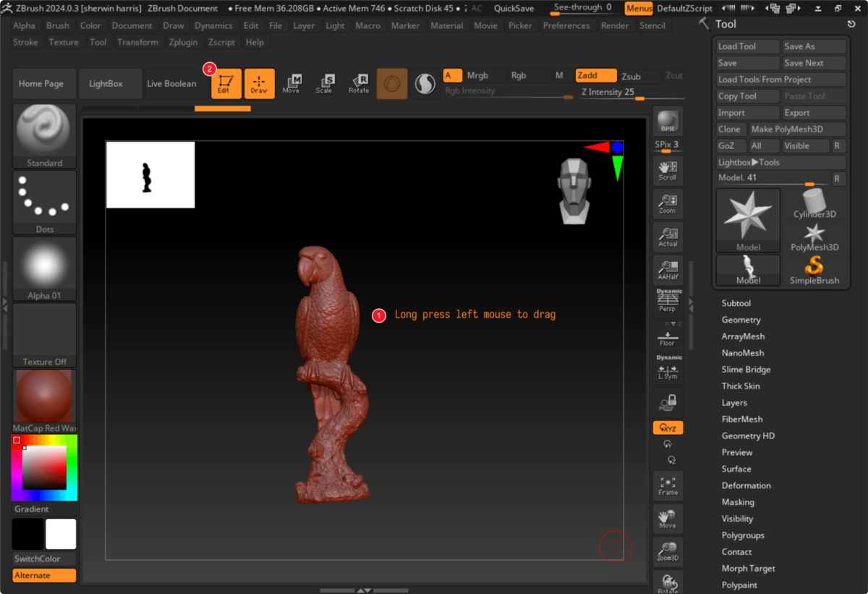This screenshot has width=868, height=594.
Task: Activate the Scale tool
Action: [325, 83]
